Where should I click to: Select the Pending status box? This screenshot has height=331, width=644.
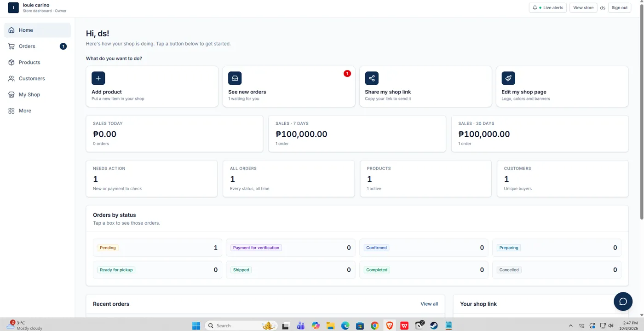coord(157,248)
